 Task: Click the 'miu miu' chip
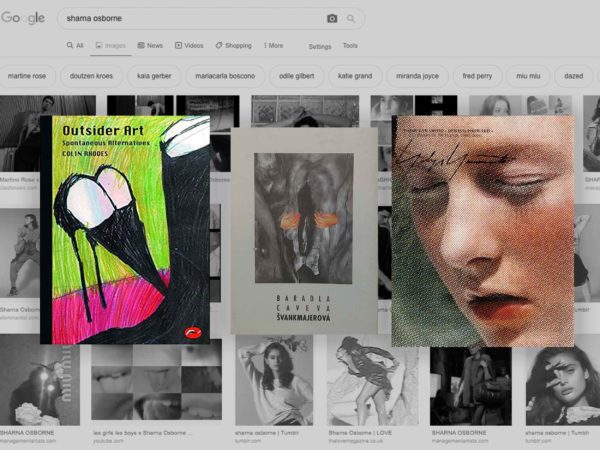528,76
